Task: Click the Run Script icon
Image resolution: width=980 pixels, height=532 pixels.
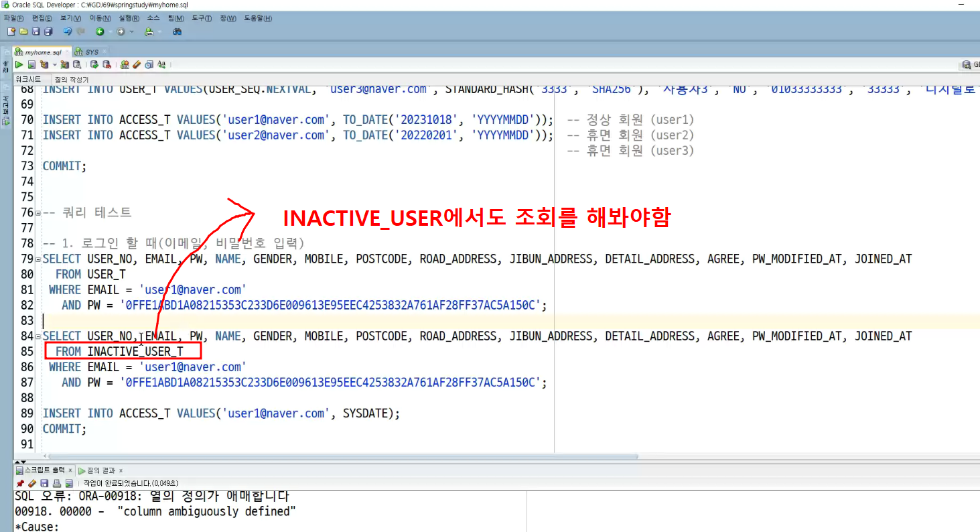Action: 31,64
